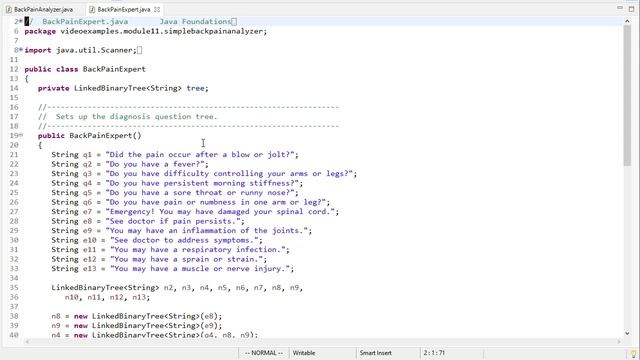Click the q5 string about sore throat
This screenshot has height=360, width=640.
coord(200,193)
